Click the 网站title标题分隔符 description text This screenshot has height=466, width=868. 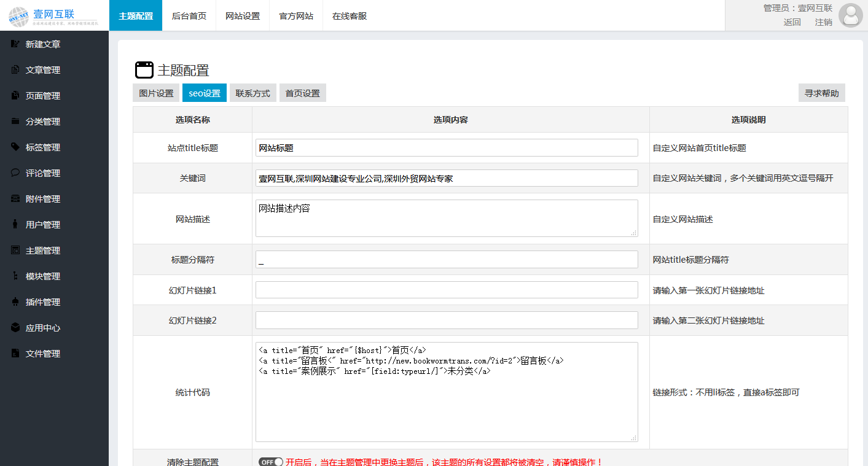pos(691,260)
